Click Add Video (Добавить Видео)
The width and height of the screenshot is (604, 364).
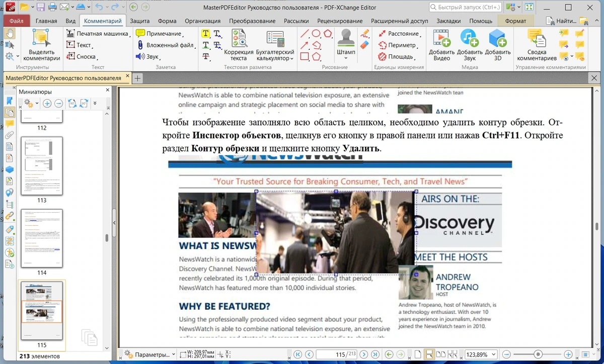point(441,45)
